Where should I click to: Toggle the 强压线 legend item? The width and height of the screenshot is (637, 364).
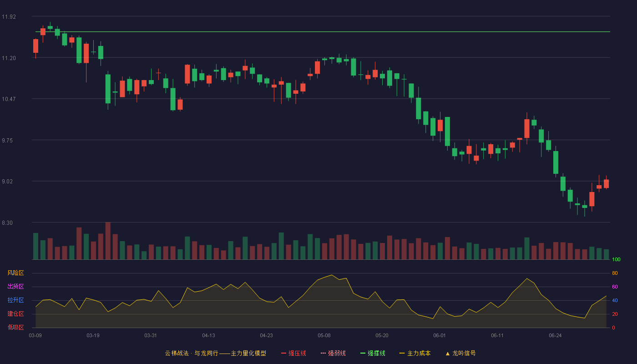(x=293, y=353)
